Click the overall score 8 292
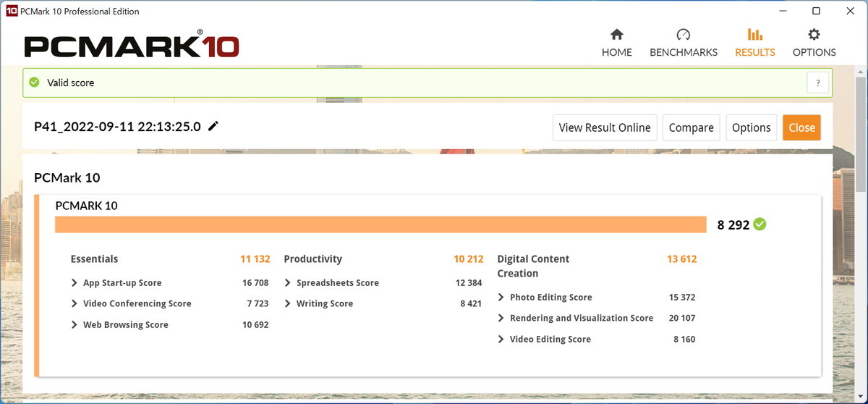868x404 pixels. [733, 225]
